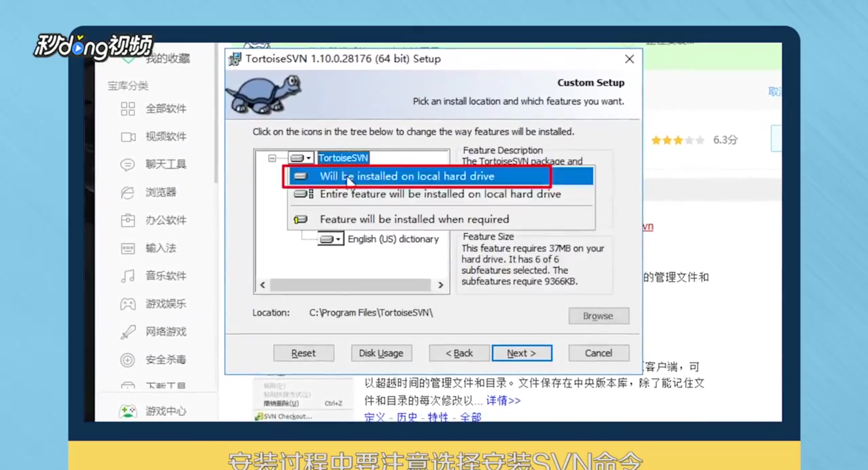Collapse the TortoiseSVN tree node

272,158
